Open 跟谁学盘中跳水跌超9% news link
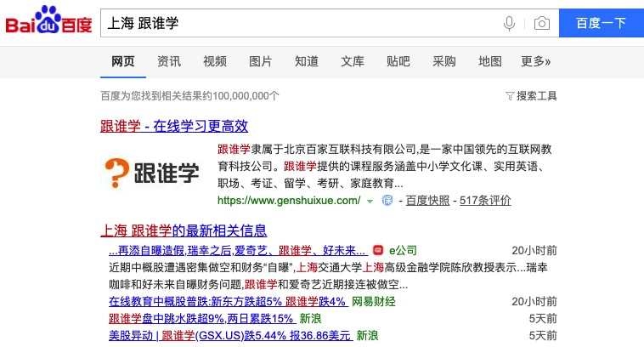This screenshot has width=644, height=347. pyautogui.click(x=202, y=319)
